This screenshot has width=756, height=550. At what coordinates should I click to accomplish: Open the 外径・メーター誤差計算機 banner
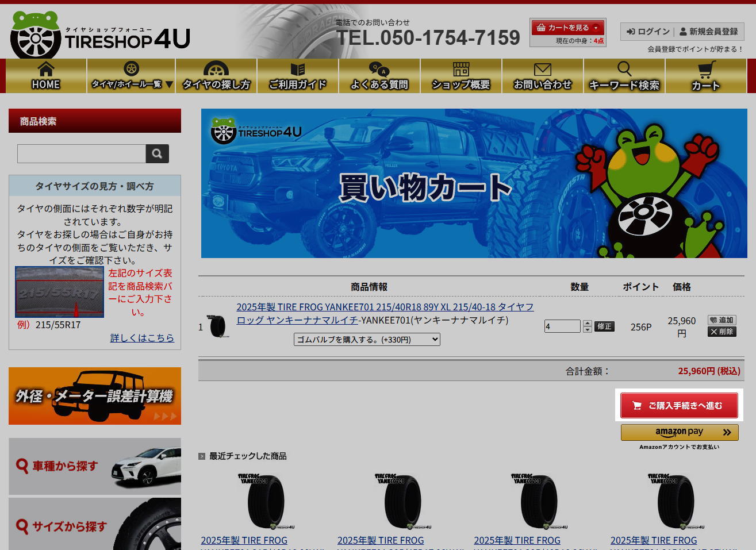point(95,396)
